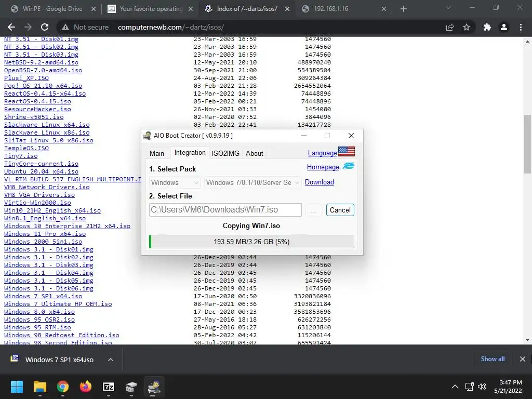The width and height of the screenshot is (532, 399).
Task: Open tab search chevron in Chrome
Action: (x=448, y=7)
